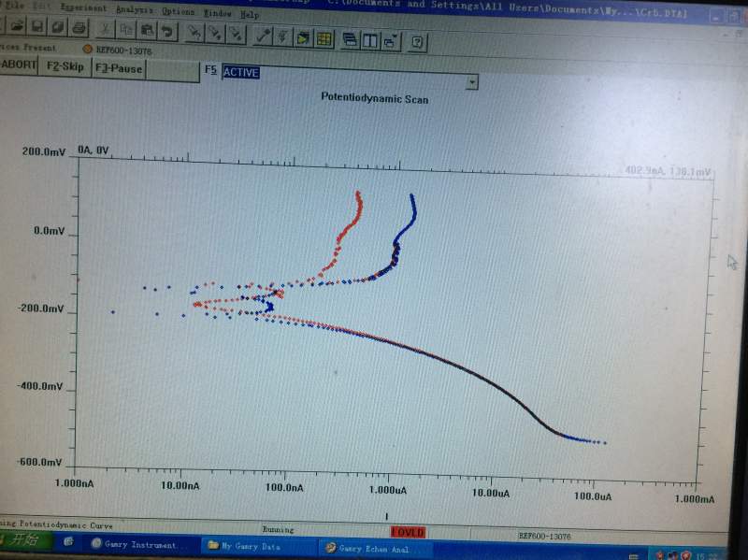Click the cascade windows toolbar icon
748x560 pixels.
coord(350,40)
